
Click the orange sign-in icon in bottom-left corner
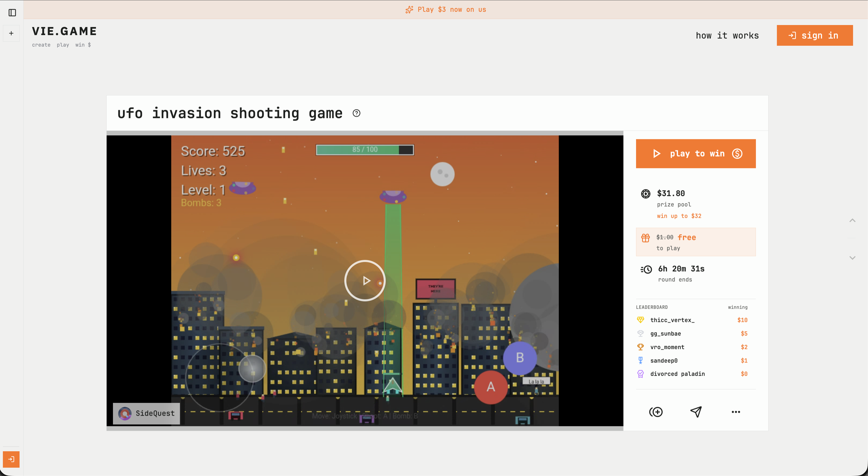(12, 459)
